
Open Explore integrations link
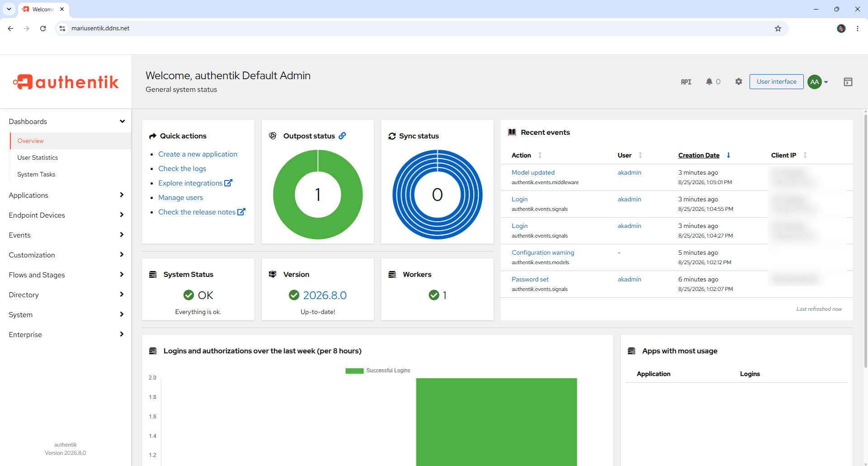coord(190,183)
